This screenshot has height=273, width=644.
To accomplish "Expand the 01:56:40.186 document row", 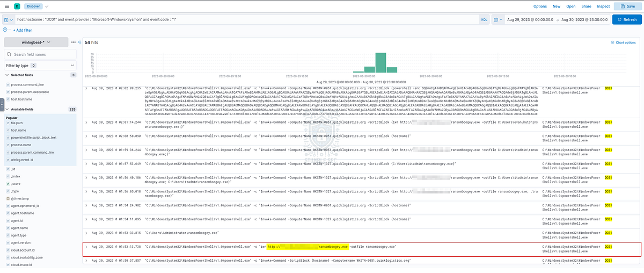I will tap(87, 177).
